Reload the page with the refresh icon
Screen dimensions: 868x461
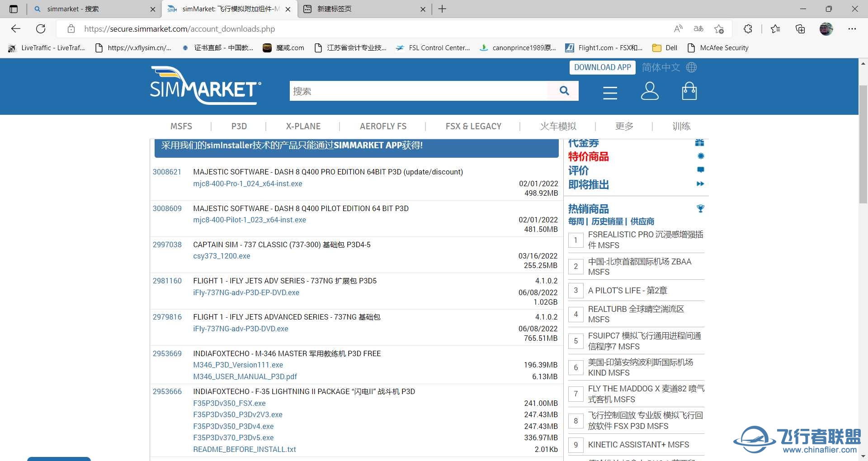tap(41, 29)
